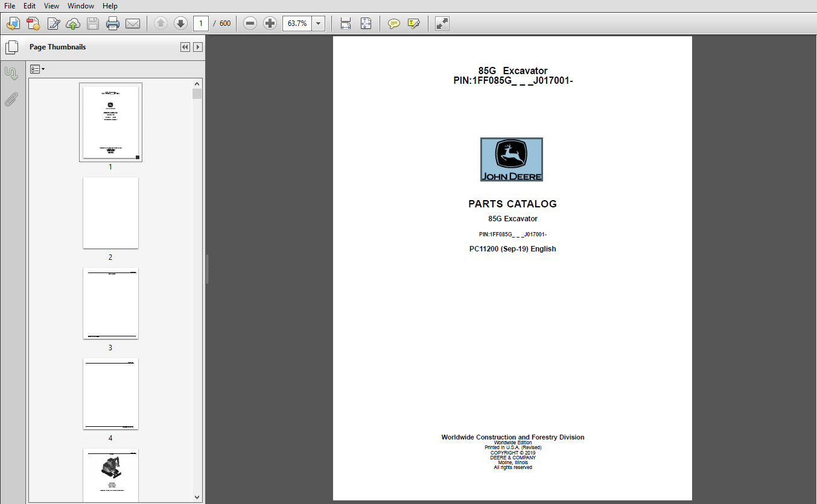Go to previous page arrow
The width and height of the screenshot is (817, 504).
(x=161, y=24)
